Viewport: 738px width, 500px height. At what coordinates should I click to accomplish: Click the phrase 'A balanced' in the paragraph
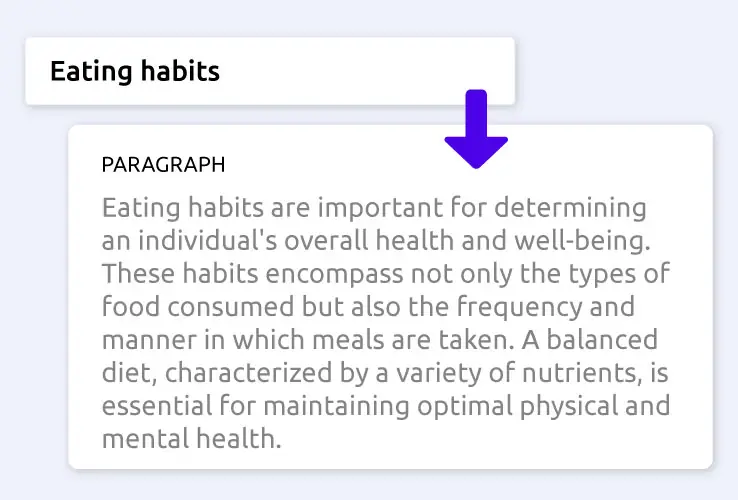click(589, 339)
